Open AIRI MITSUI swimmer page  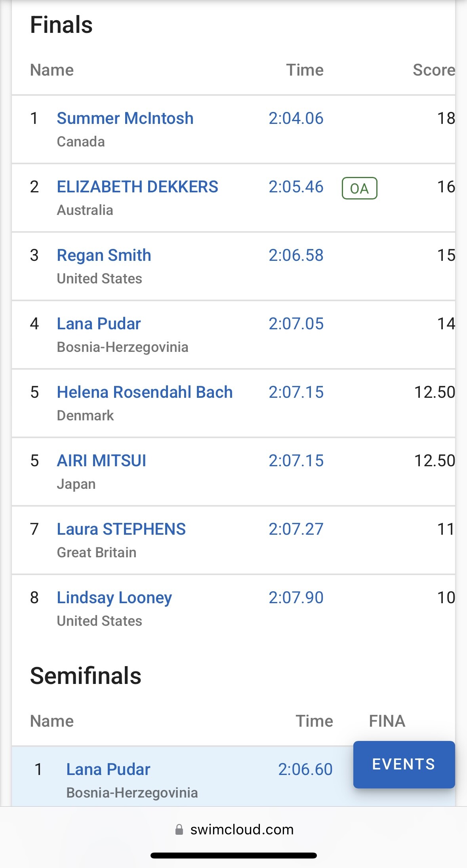pos(101,461)
